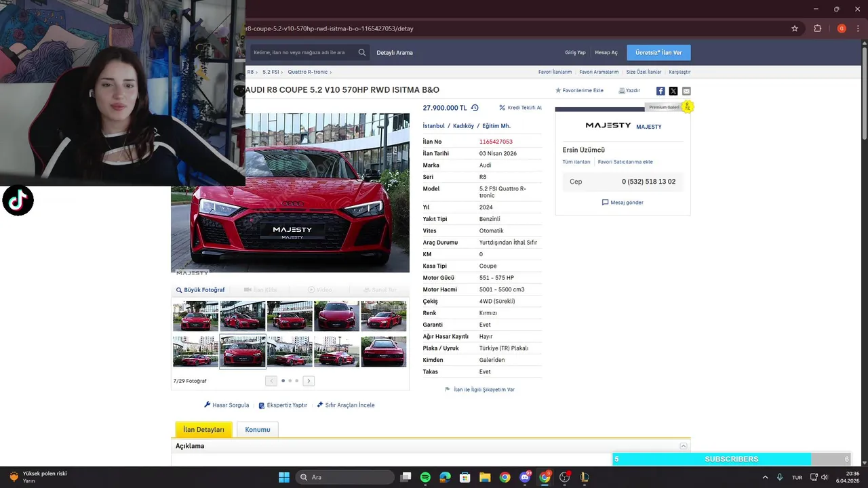Share the listing on X

(x=673, y=91)
